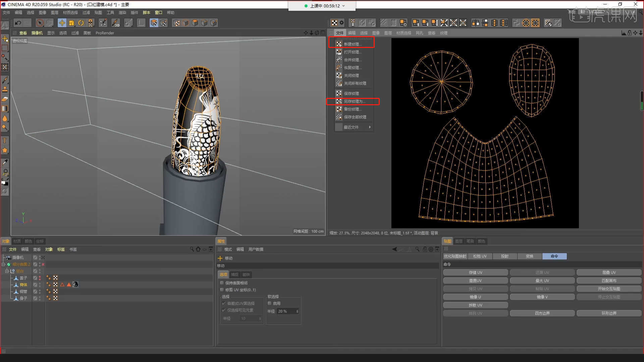Viewport: 644px width, 362px height.
Task: Toggle the red X on 细分曲面.2 row
Action: point(43,264)
